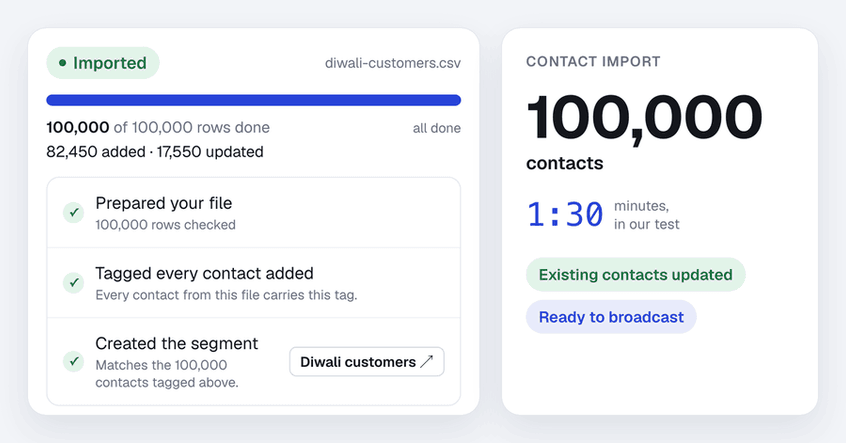
Task: Click the green dot in the Imported badge
Action: point(63,63)
